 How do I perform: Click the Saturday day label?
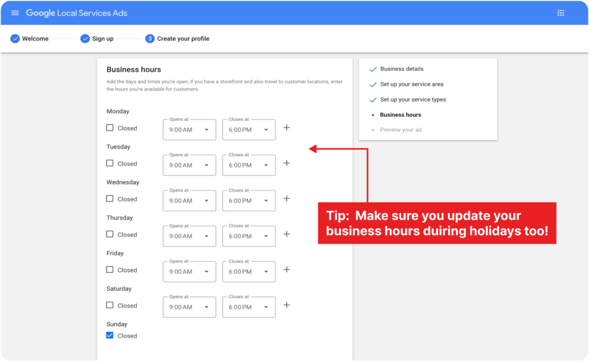point(118,289)
